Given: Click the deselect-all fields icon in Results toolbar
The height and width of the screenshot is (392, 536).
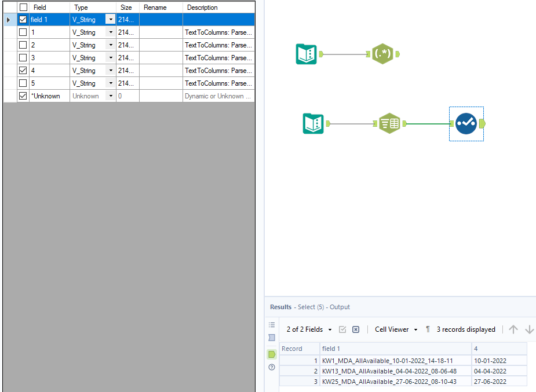Looking at the screenshot, I should 355,329.
